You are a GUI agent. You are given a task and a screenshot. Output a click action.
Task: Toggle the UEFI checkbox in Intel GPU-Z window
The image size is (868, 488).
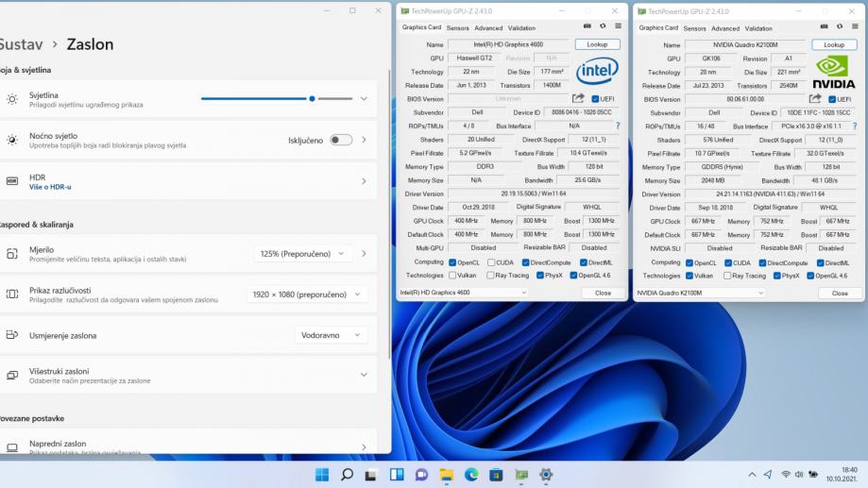pos(595,99)
